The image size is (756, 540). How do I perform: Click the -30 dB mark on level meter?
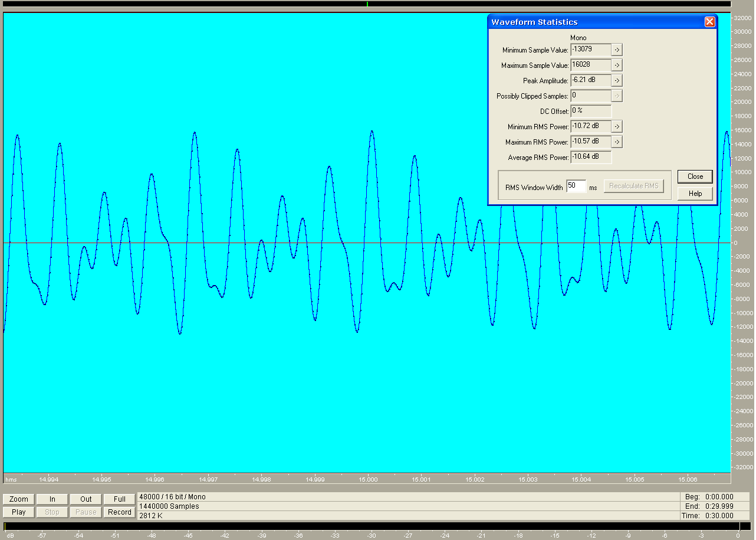coord(371,536)
